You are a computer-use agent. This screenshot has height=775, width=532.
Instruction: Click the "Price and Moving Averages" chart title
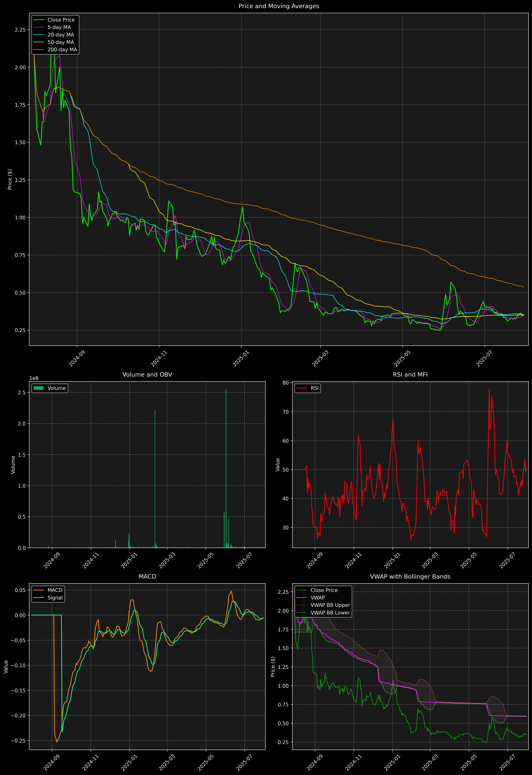(x=279, y=6)
